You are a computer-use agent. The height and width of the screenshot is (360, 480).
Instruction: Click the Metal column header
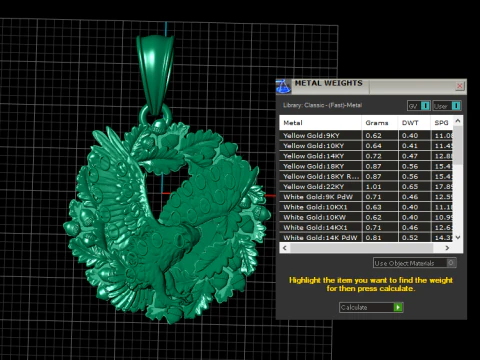[320, 123]
